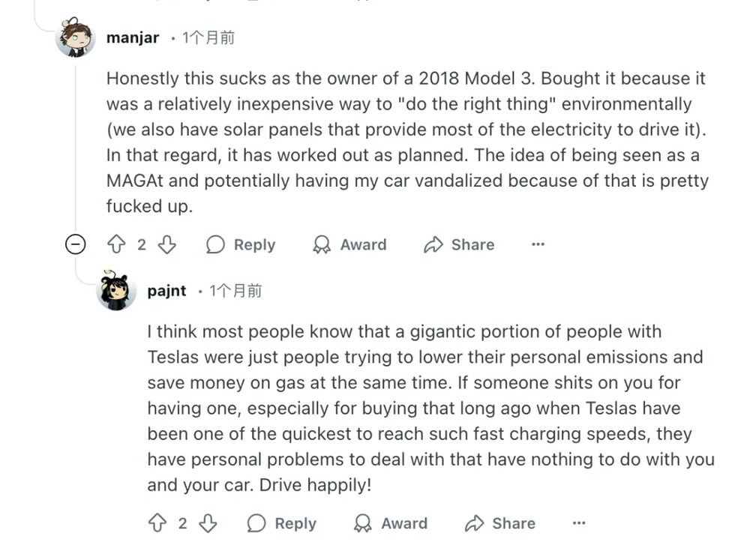This screenshot has width=750, height=560.
Task: View pajnt's avatar
Action: (x=116, y=291)
